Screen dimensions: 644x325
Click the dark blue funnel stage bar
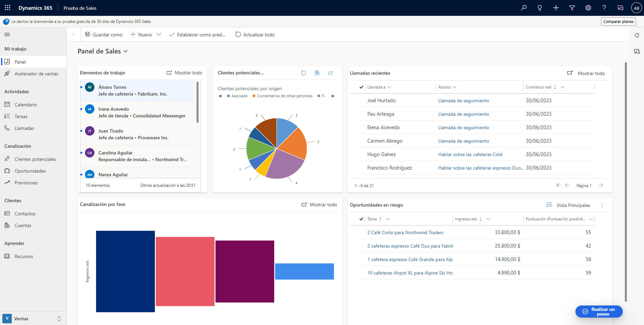[x=125, y=272]
